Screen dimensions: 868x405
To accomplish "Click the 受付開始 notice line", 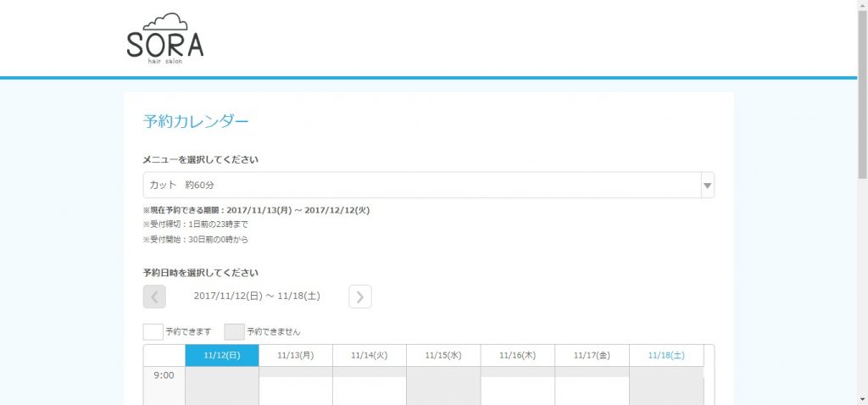I will pyautogui.click(x=196, y=240).
